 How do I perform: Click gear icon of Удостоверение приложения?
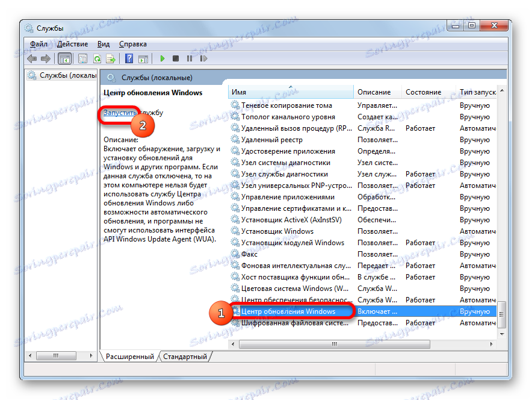[235, 151]
